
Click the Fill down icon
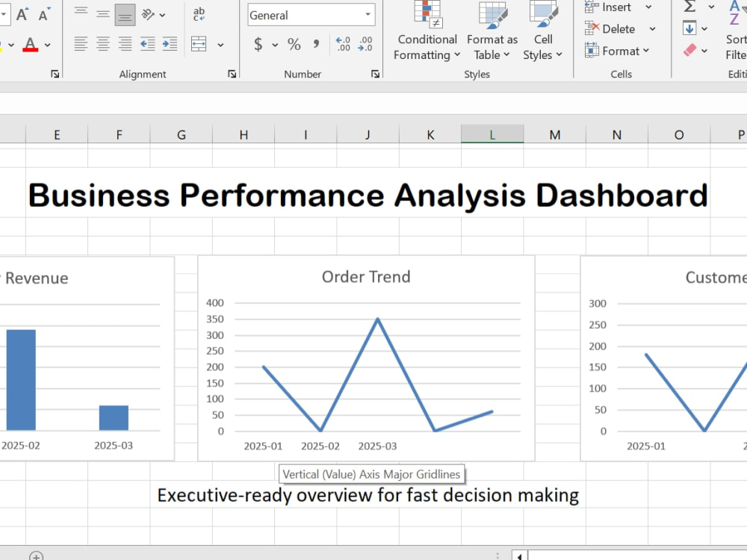[x=689, y=28]
